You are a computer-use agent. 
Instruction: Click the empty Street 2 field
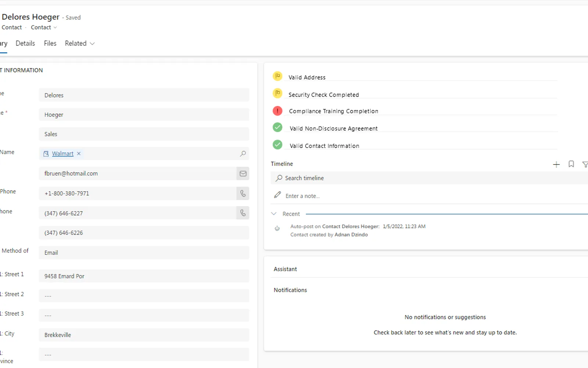pyautogui.click(x=144, y=296)
